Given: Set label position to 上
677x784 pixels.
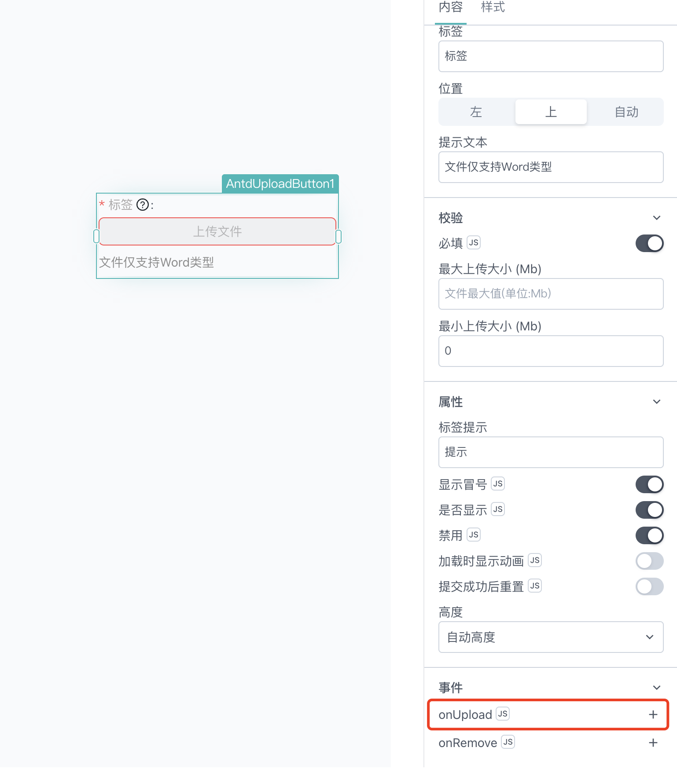Looking at the screenshot, I should click(551, 112).
